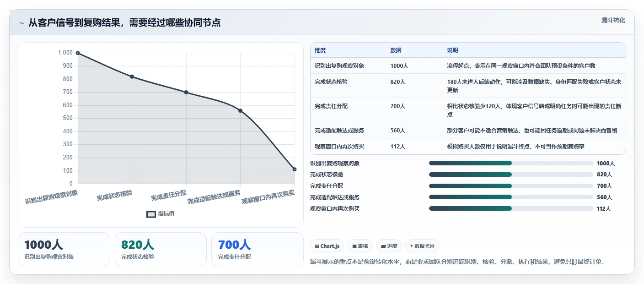644x284 pixels.
Task: Click the chart point for 完成责任分配
Action: click(x=186, y=92)
